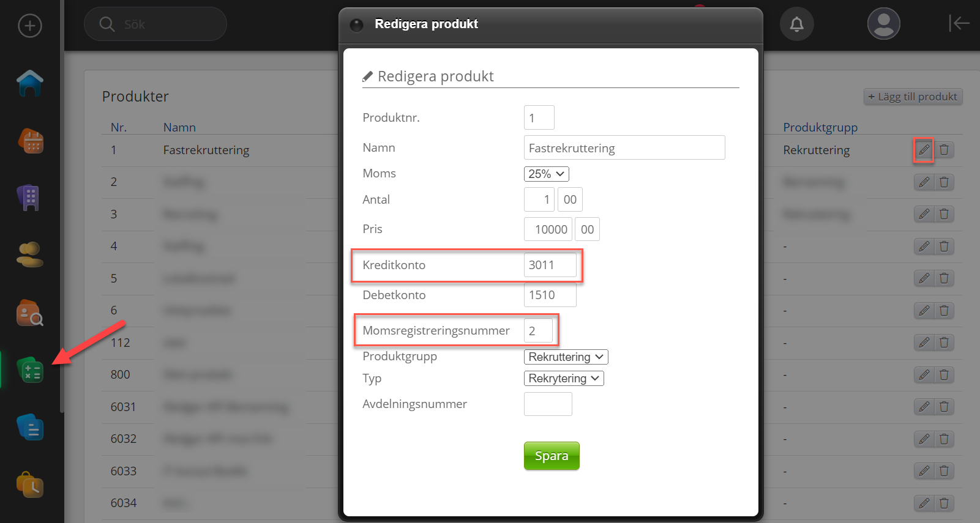Delete product 1 with trash icon
This screenshot has width=980, height=523.
(944, 150)
